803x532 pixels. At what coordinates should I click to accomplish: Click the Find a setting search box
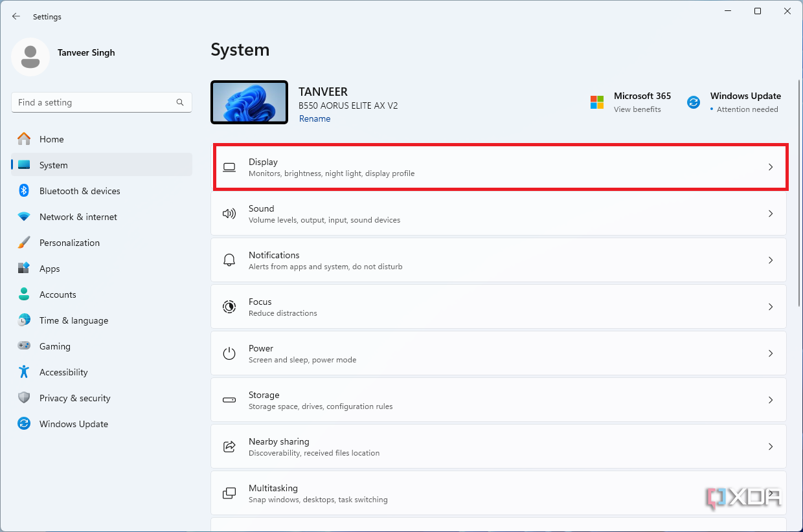click(101, 102)
